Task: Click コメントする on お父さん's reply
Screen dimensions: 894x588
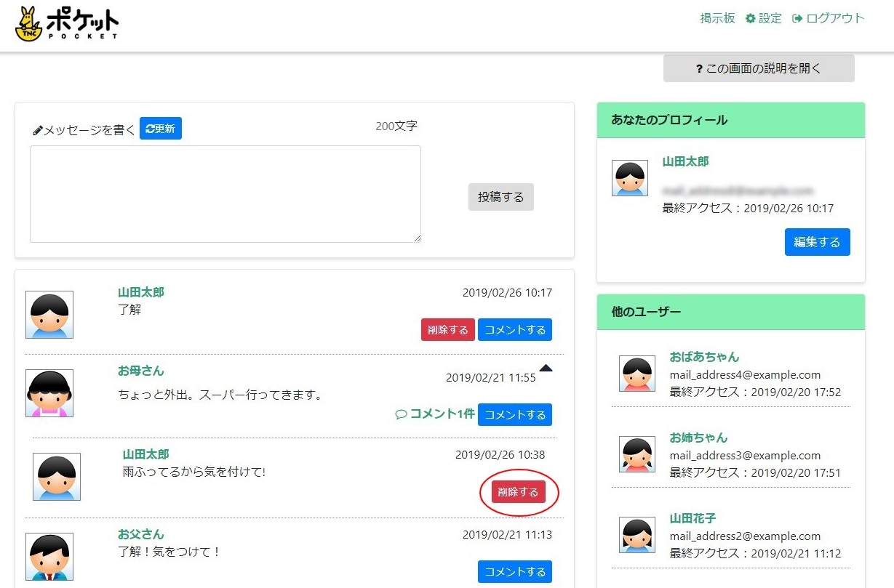Action: (x=514, y=571)
